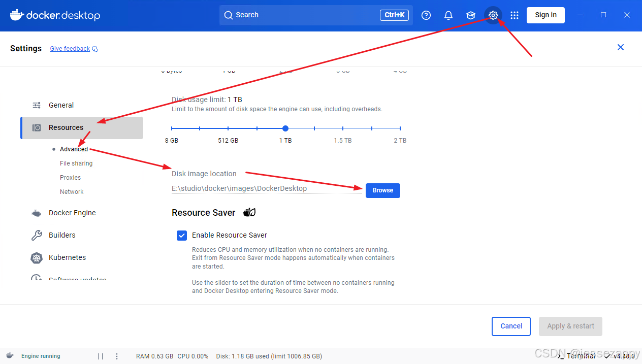Click the Sign in button

pos(545,15)
